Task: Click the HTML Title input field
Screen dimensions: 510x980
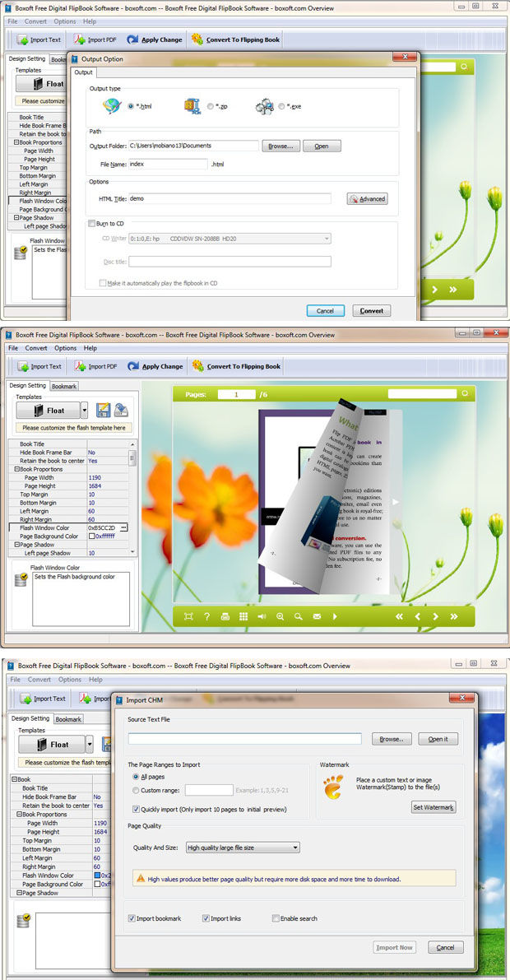Action: point(230,198)
